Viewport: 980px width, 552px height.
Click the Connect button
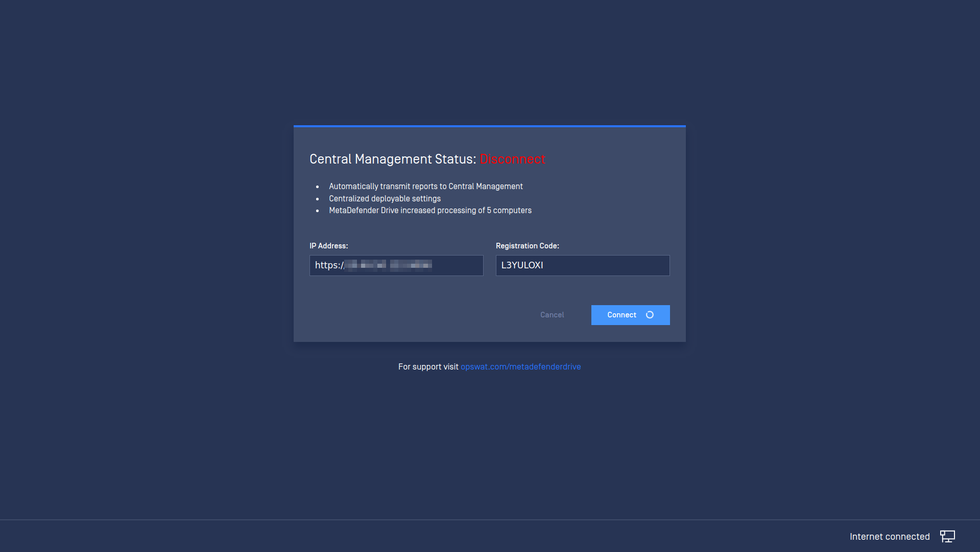[630, 315]
